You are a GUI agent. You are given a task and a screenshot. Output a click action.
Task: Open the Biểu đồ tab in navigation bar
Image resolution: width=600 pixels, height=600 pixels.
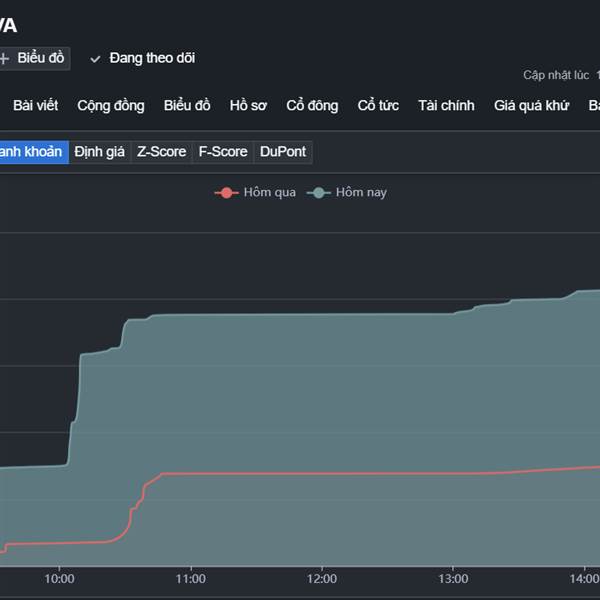click(x=187, y=106)
